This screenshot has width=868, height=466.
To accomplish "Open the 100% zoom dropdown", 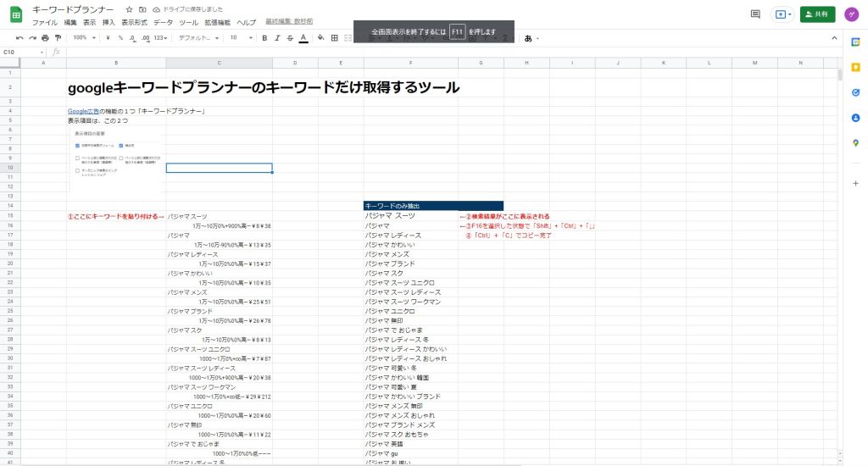I will click(84, 38).
